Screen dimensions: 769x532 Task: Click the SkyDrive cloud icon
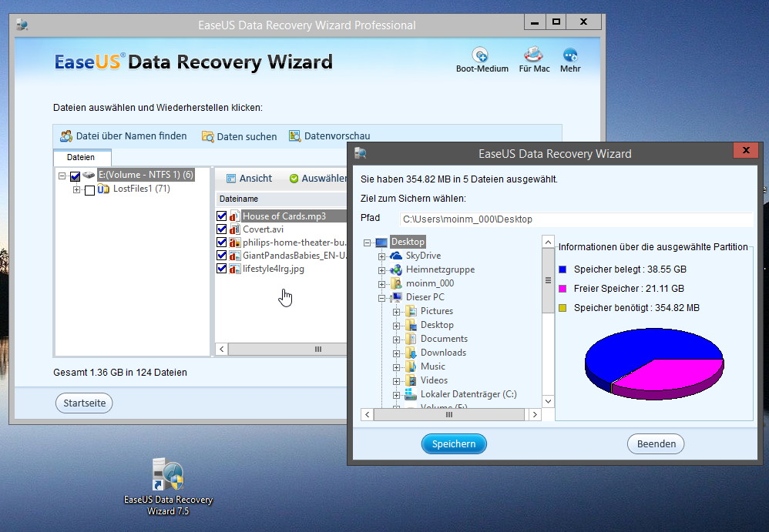[396, 256]
